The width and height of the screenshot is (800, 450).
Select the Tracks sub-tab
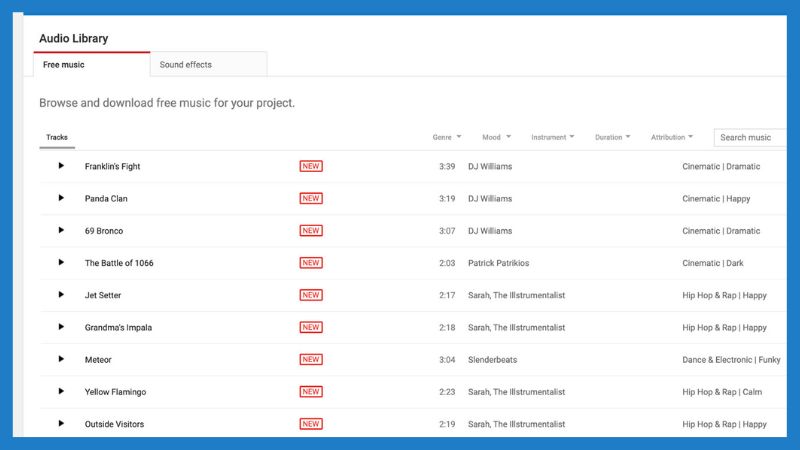click(x=57, y=138)
